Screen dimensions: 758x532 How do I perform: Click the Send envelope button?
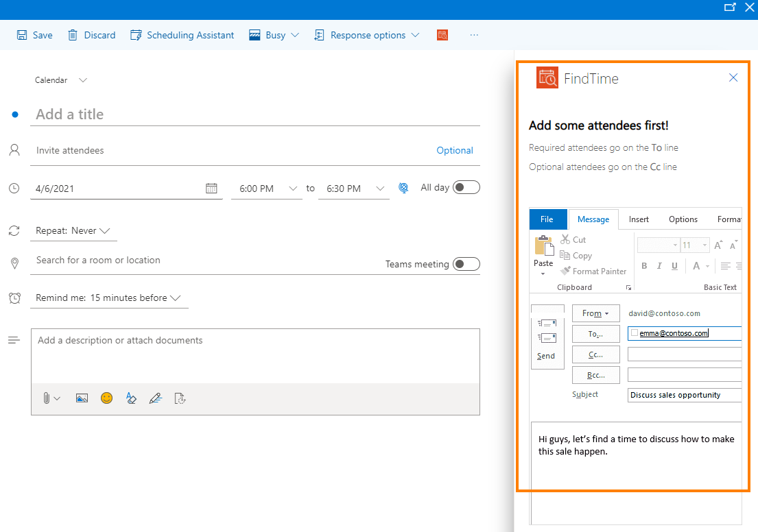click(547, 338)
